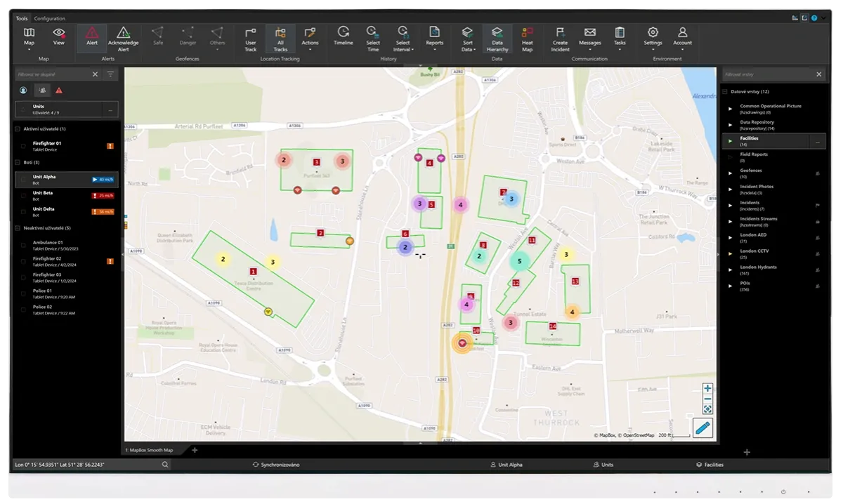
Task: Select the Police 01 checkbox
Action: pyautogui.click(x=23, y=293)
